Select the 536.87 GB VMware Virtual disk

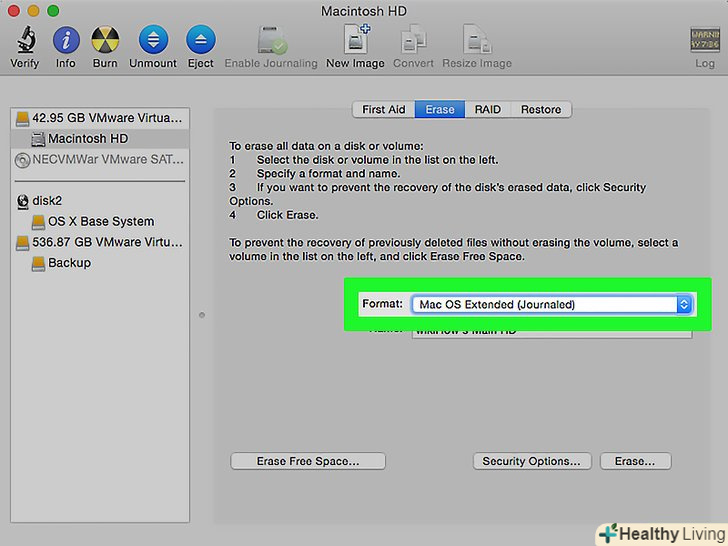pos(100,242)
